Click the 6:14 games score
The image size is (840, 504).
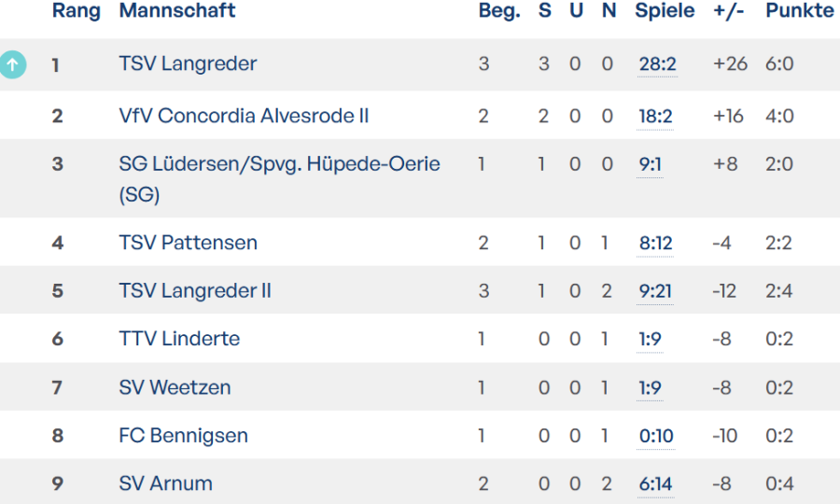(655, 484)
